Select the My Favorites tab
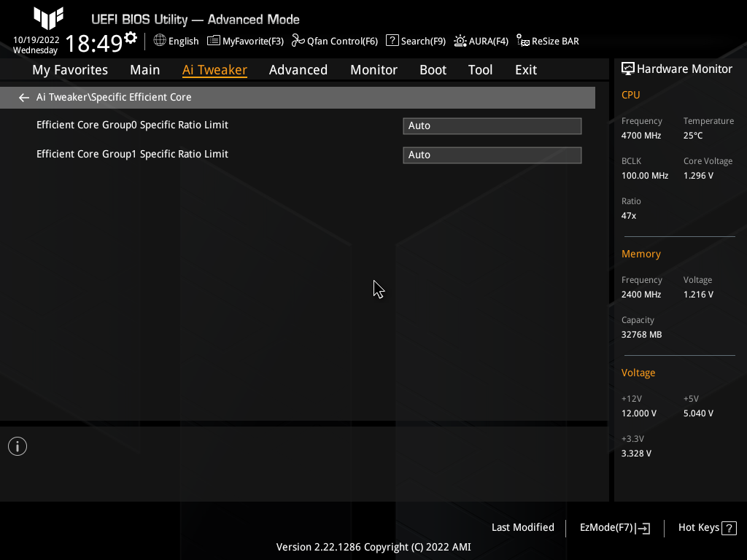Viewport: 747px width, 560px height. (x=69, y=69)
